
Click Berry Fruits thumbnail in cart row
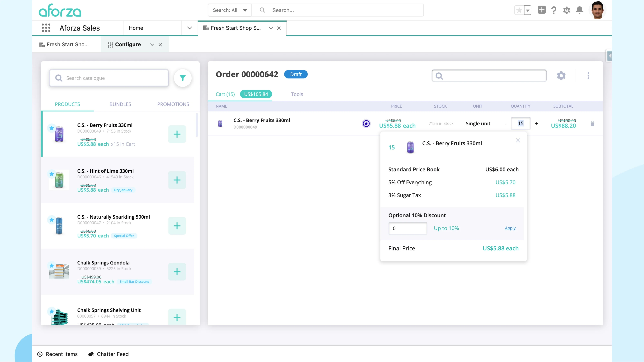click(x=220, y=123)
